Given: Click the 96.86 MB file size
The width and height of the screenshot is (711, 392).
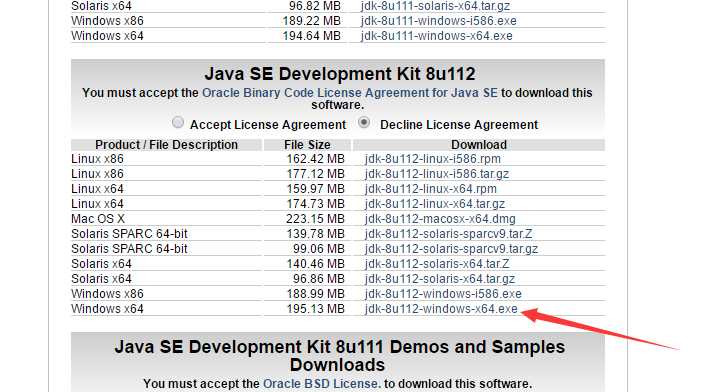Looking at the screenshot, I should [319, 279].
